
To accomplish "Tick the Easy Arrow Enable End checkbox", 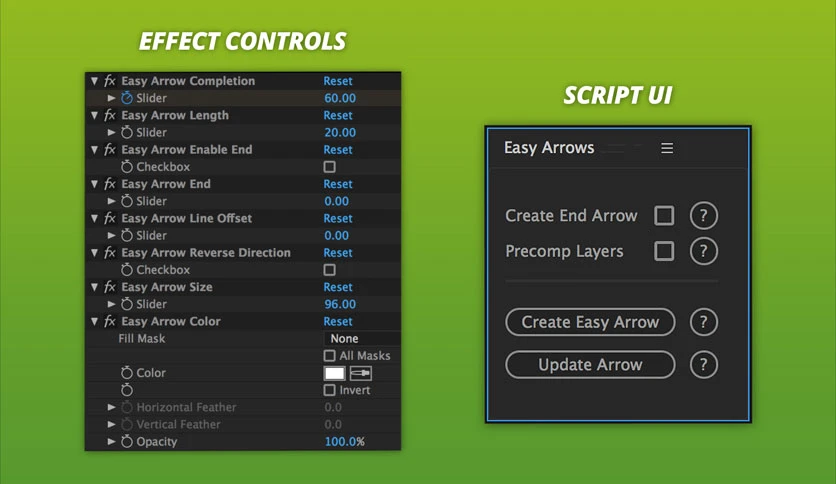I will (329, 167).
